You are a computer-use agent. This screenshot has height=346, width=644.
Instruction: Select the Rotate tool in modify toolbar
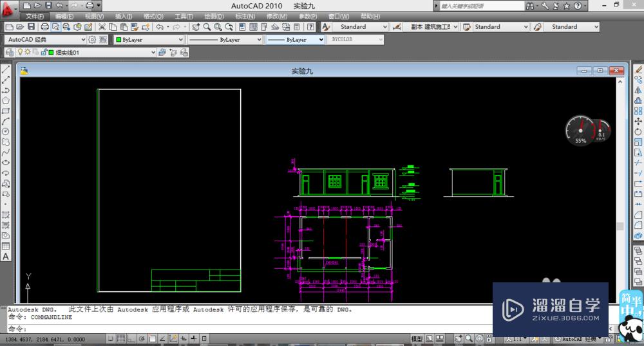point(638,132)
